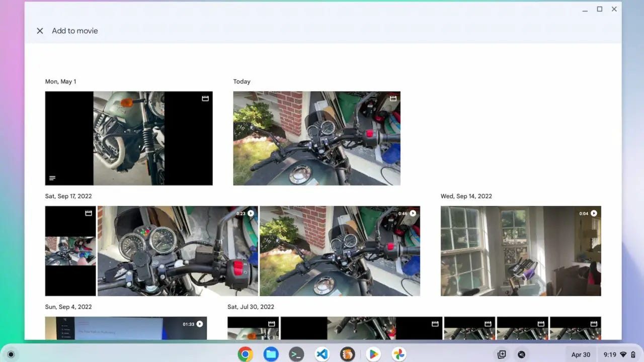Maximize the Google Photos window

point(599,9)
